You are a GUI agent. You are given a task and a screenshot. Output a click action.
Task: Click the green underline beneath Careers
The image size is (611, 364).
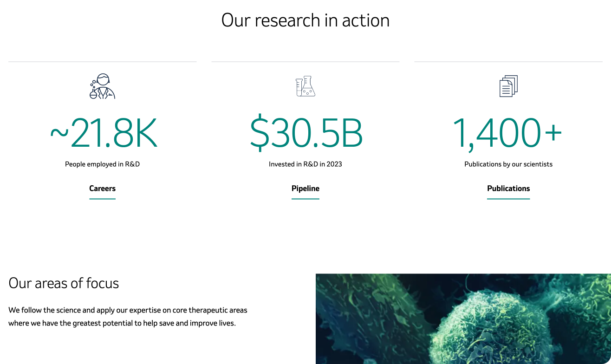click(102, 199)
